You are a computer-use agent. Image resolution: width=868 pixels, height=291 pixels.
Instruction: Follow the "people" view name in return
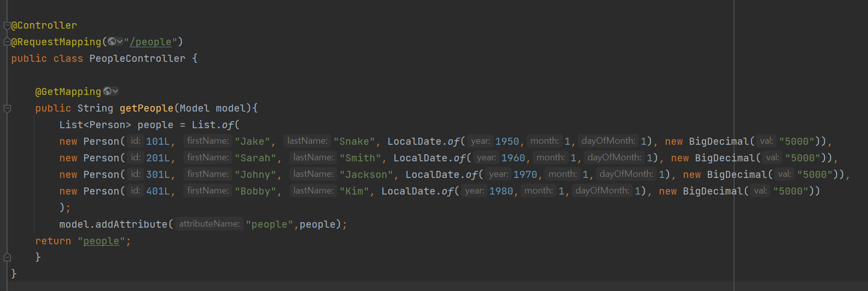(x=101, y=241)
